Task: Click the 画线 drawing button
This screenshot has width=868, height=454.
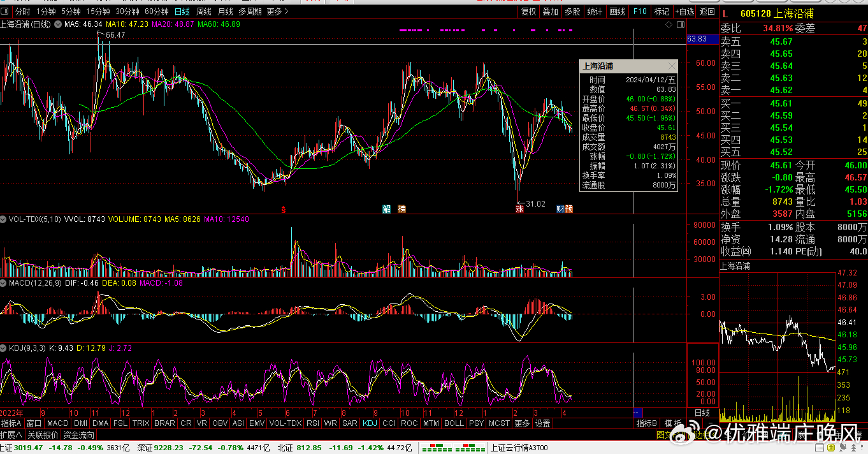Action: (x=617, y=11)
